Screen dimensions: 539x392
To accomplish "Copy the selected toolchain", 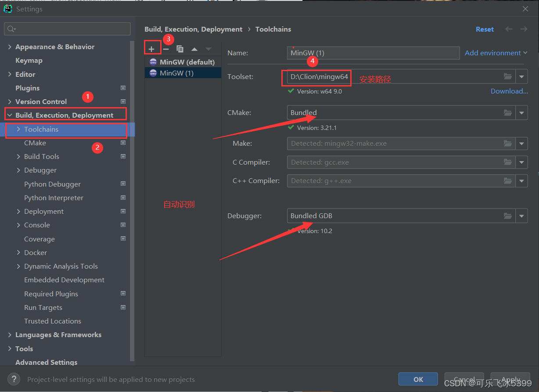I will (180, 49).
